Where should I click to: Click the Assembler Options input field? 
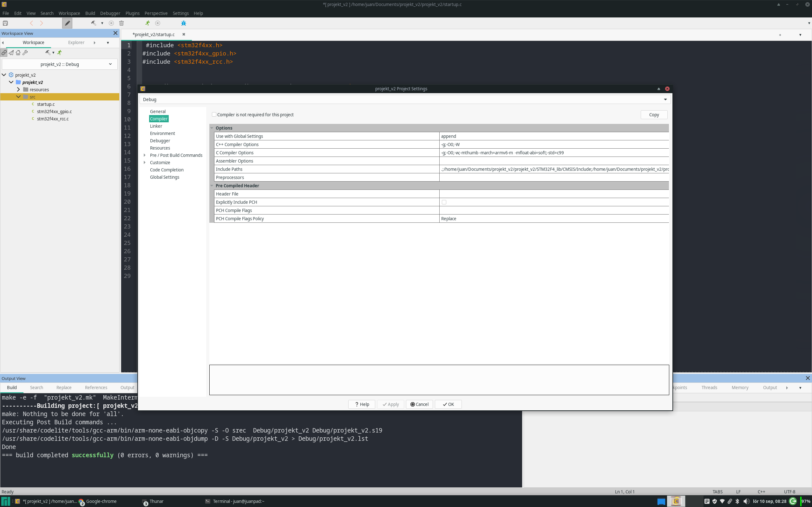[553, 161]
